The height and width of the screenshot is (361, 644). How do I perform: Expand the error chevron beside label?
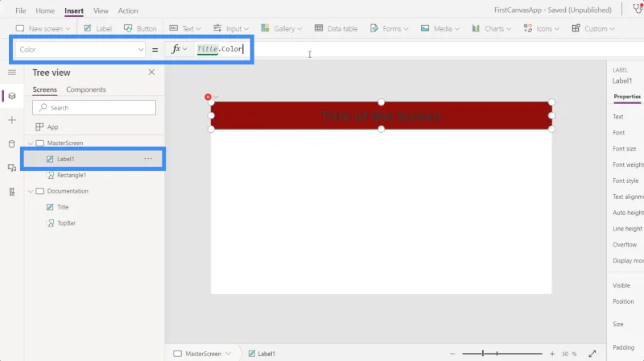[x=216, y=97]
